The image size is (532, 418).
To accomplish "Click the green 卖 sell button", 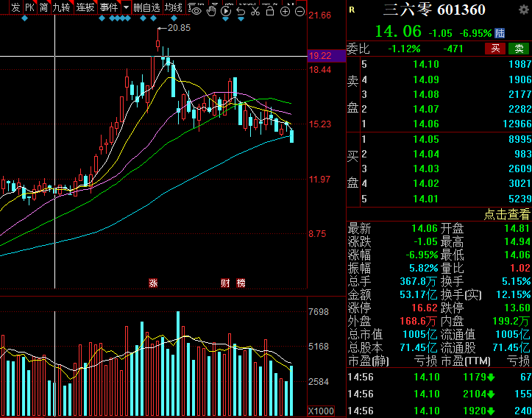I will click(x=519, y=49).
